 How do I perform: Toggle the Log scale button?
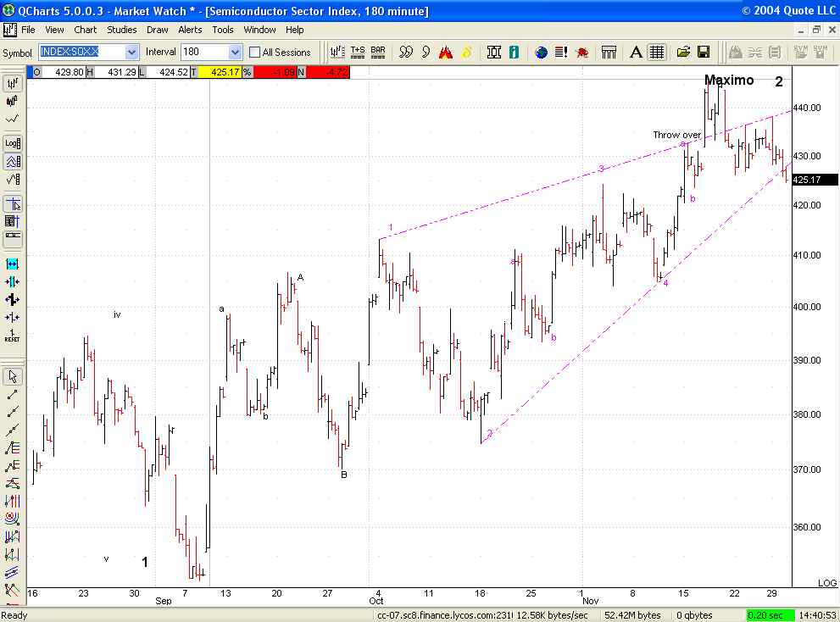[x=13, y=143]
